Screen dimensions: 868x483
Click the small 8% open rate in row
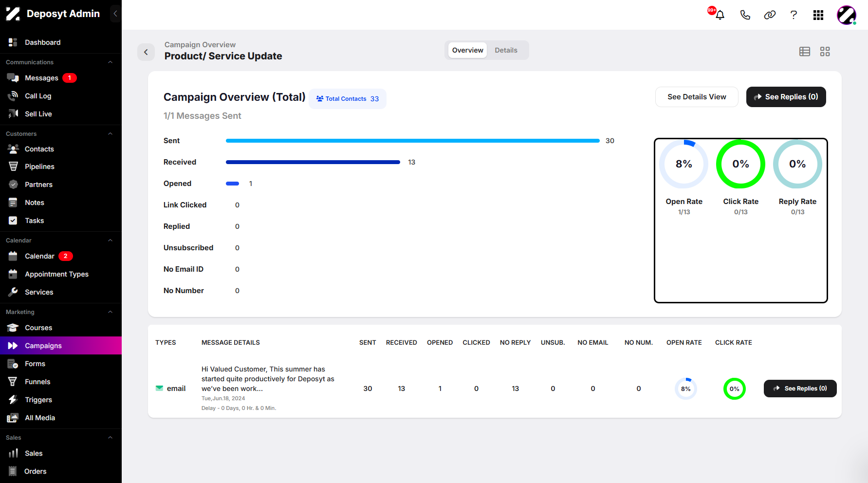[686, 389]
